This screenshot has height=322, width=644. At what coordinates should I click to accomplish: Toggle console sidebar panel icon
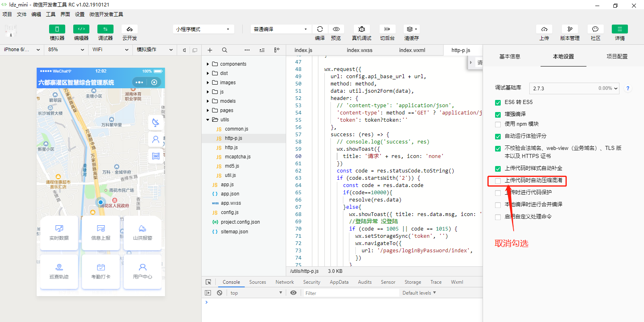point(208,293)
